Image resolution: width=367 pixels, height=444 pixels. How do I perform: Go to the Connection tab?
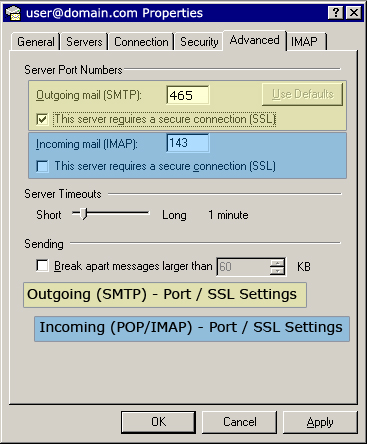tap(141, 42)
